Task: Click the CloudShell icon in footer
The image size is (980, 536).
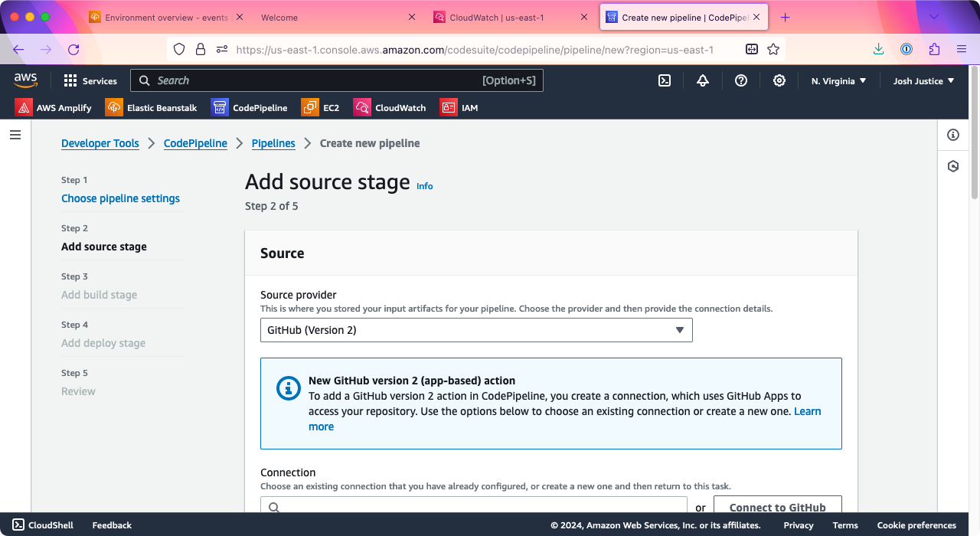Action: pyautogui.click(x=18, y=525)
